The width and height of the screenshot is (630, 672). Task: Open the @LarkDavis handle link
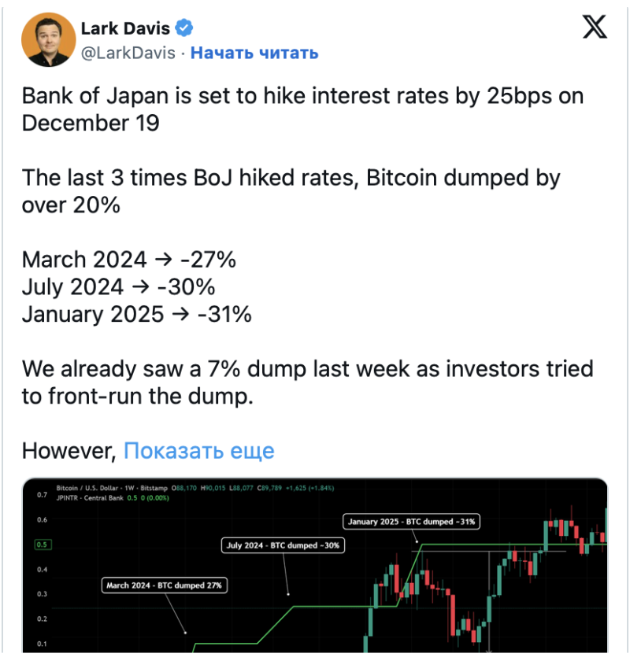pyautogui.click(x=130, y=53)
